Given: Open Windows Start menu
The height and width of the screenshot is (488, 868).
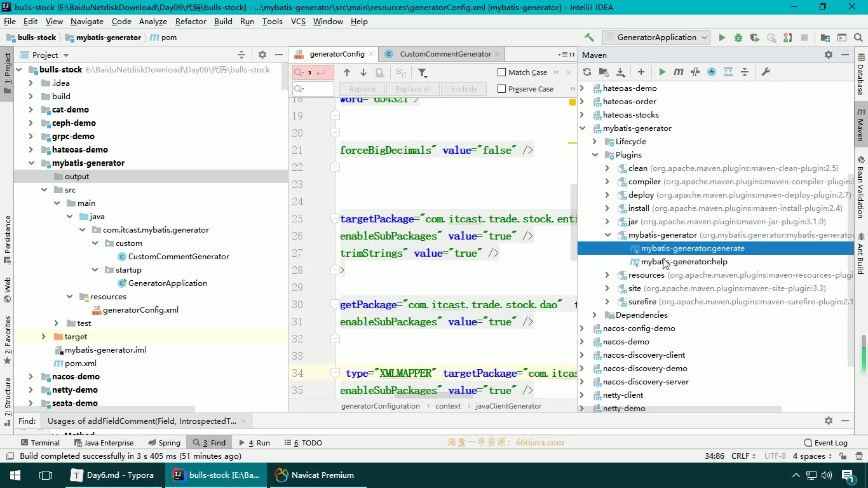Looking at the screenshot, I should point(15,475).
